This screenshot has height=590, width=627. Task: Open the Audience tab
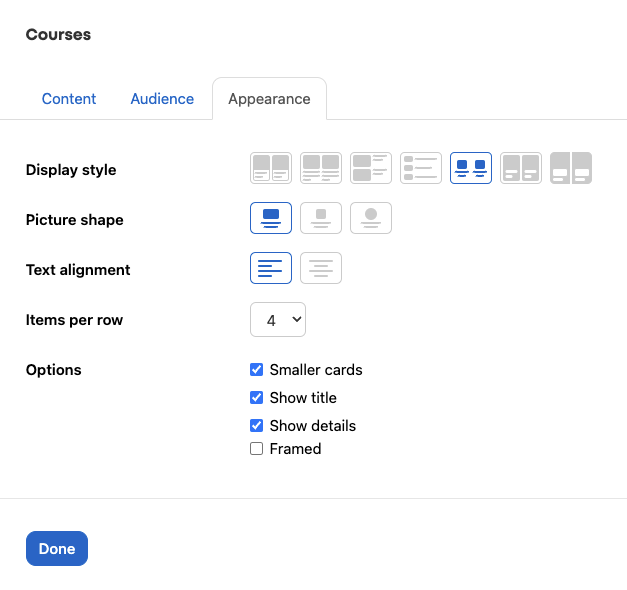click(x=162, y=99)
